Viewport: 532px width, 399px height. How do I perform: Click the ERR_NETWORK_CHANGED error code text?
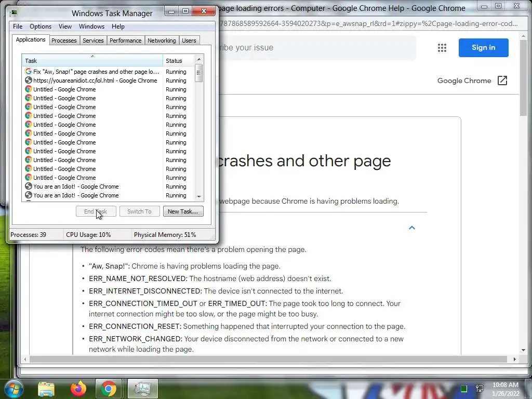coord(136,339)
